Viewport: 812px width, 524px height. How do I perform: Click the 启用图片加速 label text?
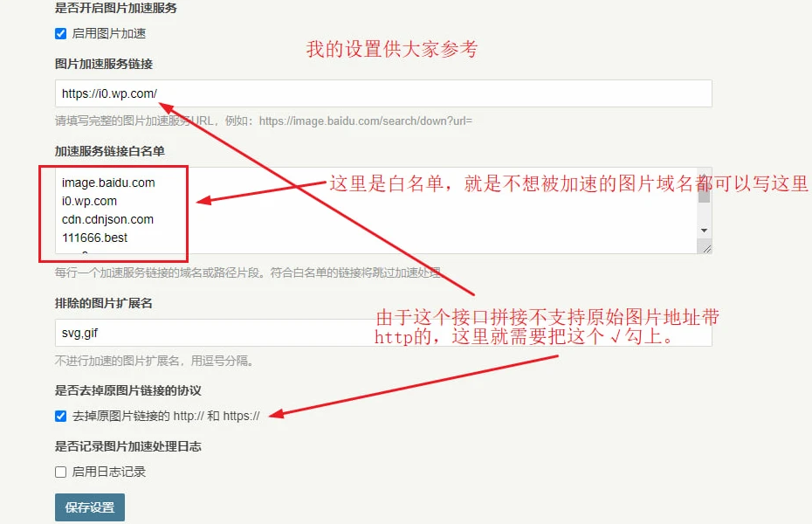pos(109,34)
